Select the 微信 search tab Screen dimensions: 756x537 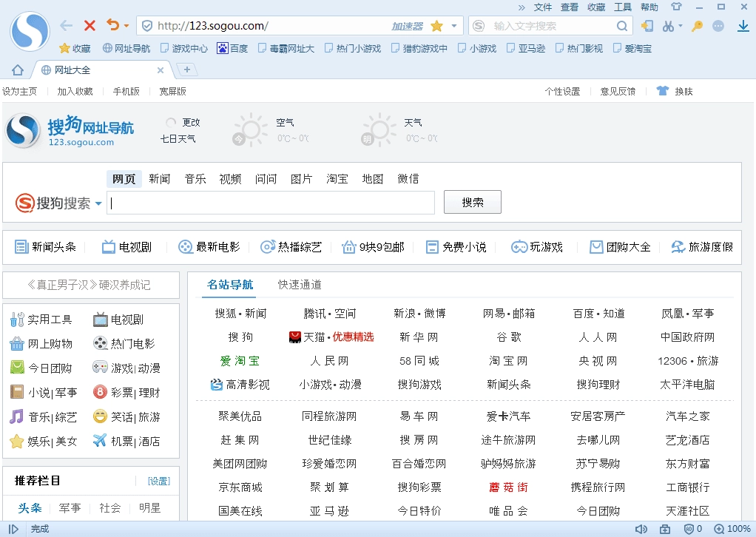tap(408, 179)
